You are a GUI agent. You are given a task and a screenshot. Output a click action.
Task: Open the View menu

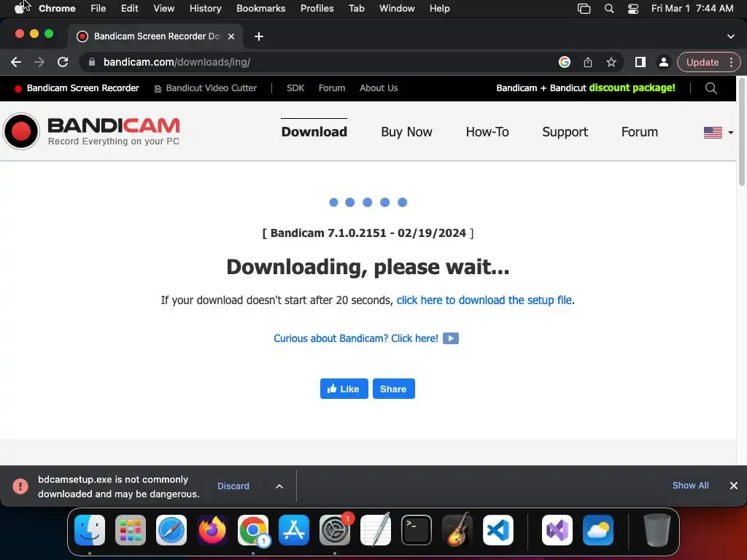click(x=164, y=9)
